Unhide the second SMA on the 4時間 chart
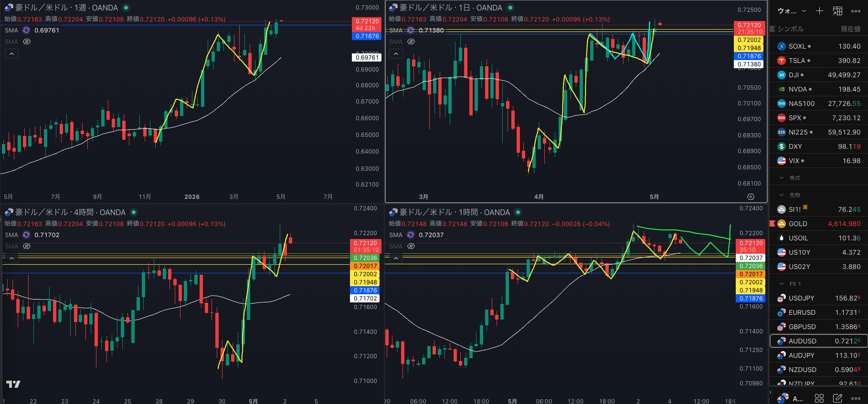This screenshot has width=868, height=404. coord(27,246)
